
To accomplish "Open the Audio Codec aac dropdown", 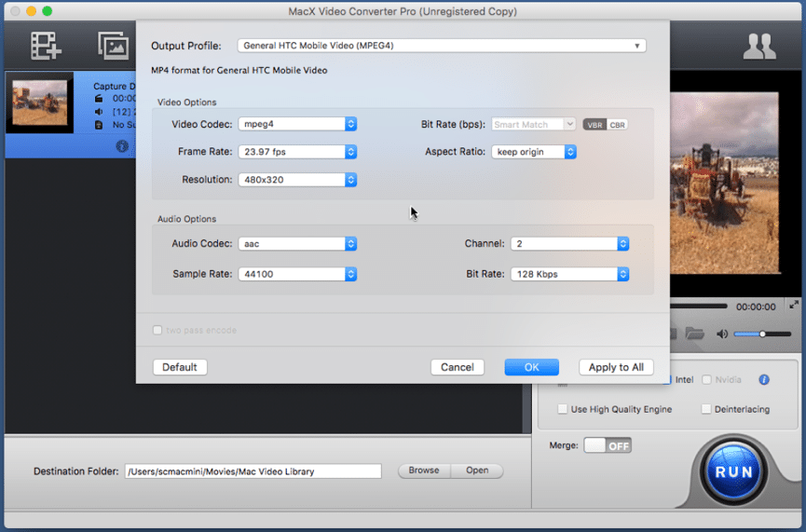I will pos(297,244).
